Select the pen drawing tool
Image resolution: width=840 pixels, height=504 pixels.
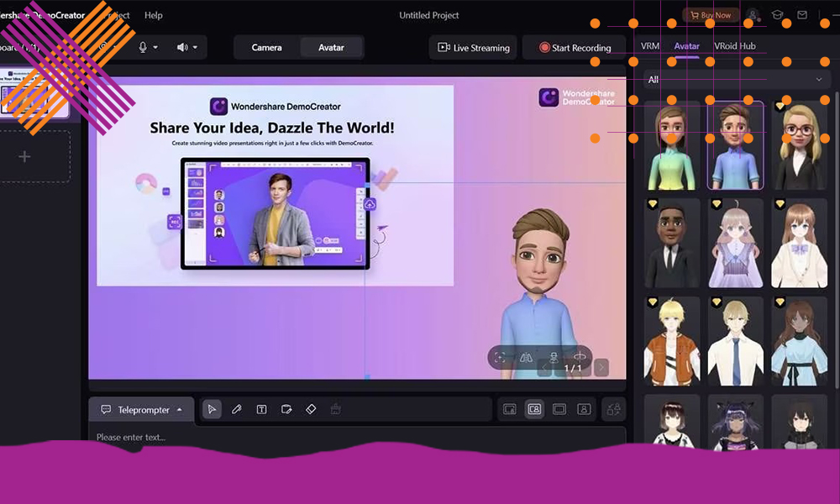point(236,409)
